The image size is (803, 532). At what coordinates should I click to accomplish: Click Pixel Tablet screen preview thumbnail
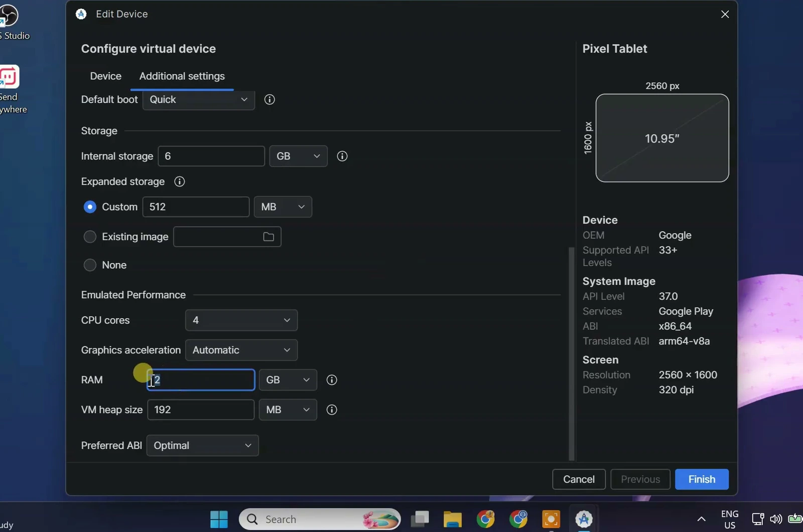coord(662,138)
